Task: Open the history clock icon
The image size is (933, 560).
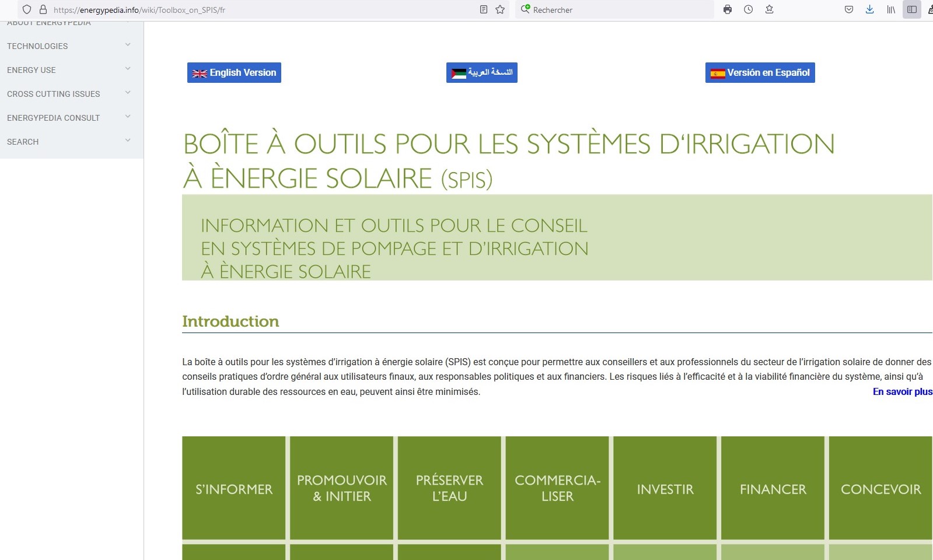Action: click(x=748, y=9)
